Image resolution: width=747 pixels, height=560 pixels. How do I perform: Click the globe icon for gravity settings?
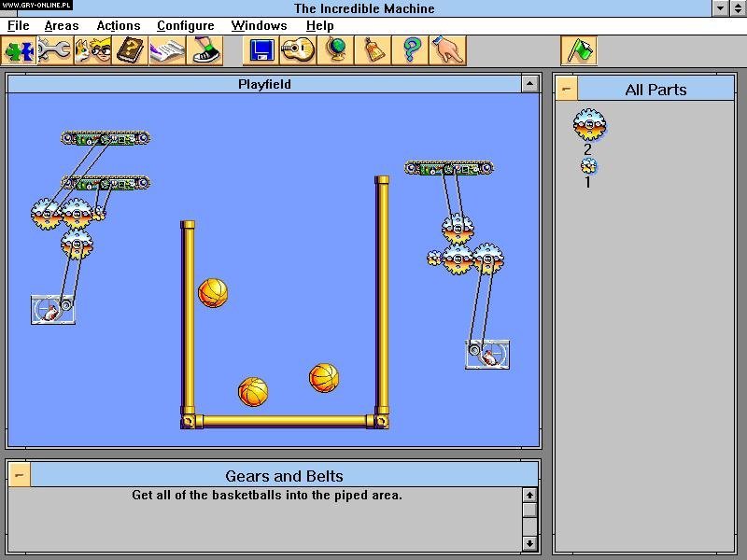[x=334, y=51]
